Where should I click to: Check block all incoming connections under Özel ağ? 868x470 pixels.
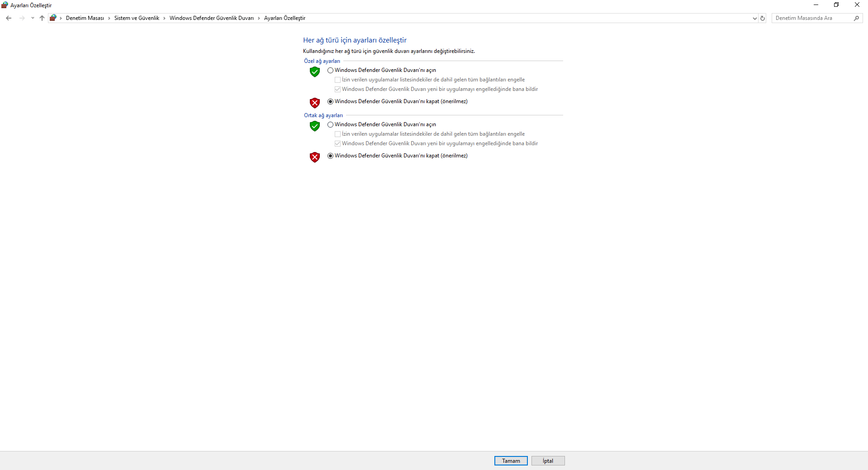click(337, 80)
